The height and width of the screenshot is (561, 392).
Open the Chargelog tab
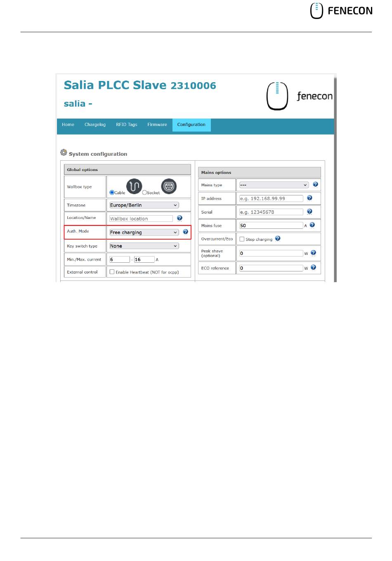pos(95,125)
